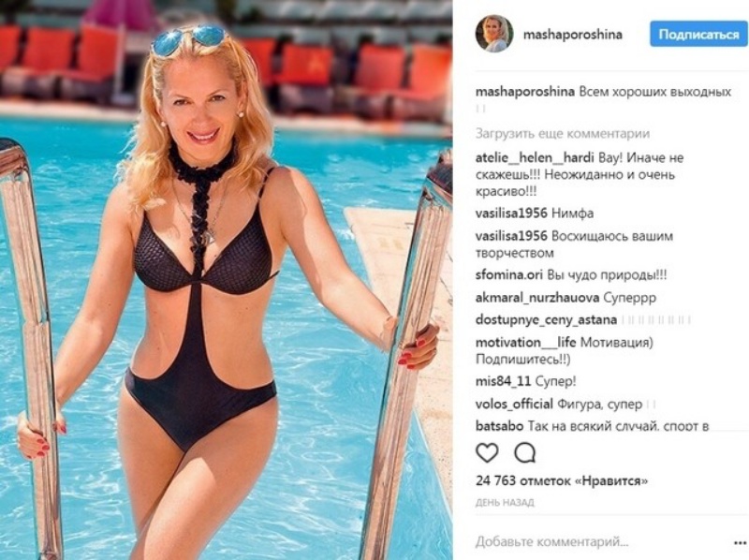Open mis84_11 user profile
The image size is (749, 560).
(x=503, y=381)
